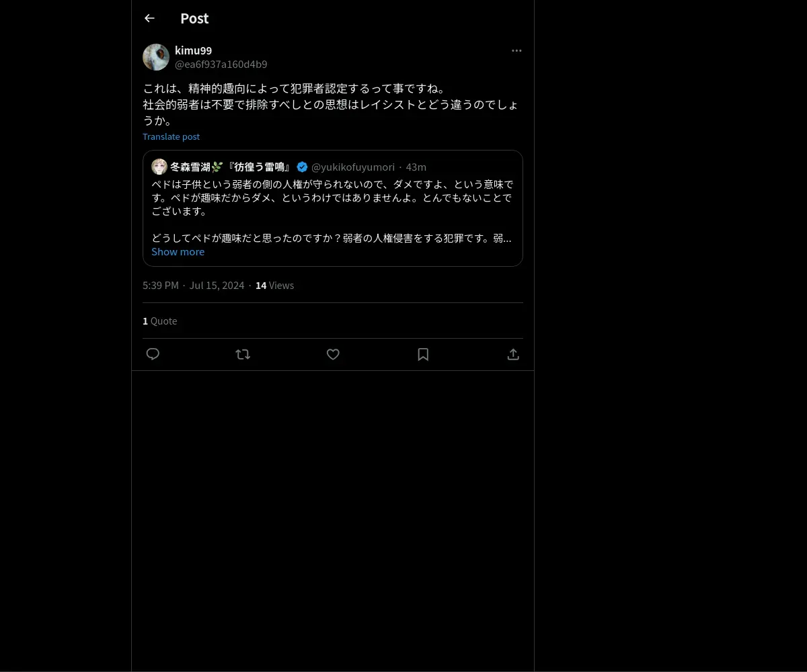Translate post into English

[171, 136]
